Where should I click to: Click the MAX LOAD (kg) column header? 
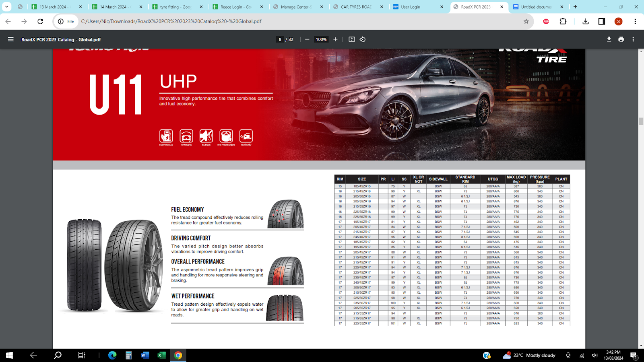[x=516, y=179]
